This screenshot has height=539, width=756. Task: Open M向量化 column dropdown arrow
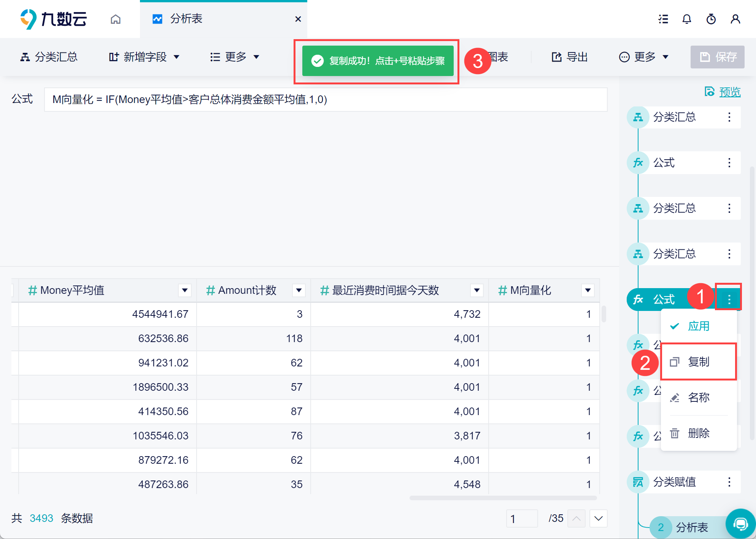[x=588, y=290]
